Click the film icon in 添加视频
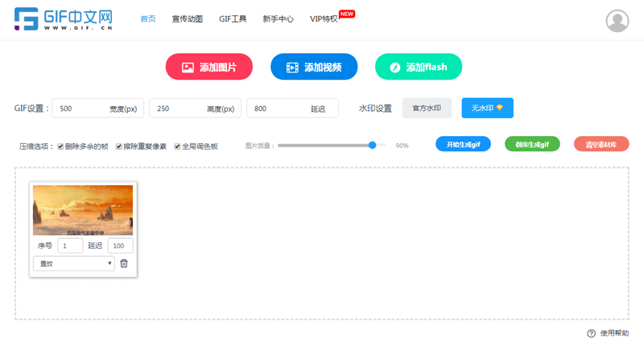Viewport: 644px width, 342px height. click(x=291, y=68)
